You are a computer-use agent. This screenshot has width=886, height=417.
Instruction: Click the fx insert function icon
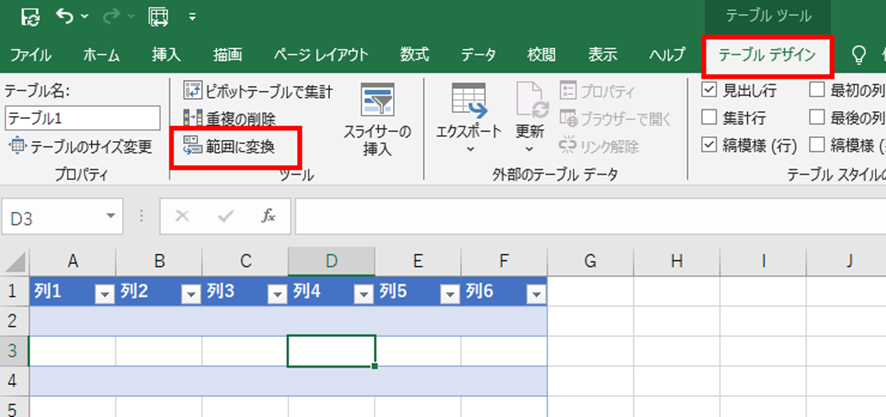click(x=268, y=216)
